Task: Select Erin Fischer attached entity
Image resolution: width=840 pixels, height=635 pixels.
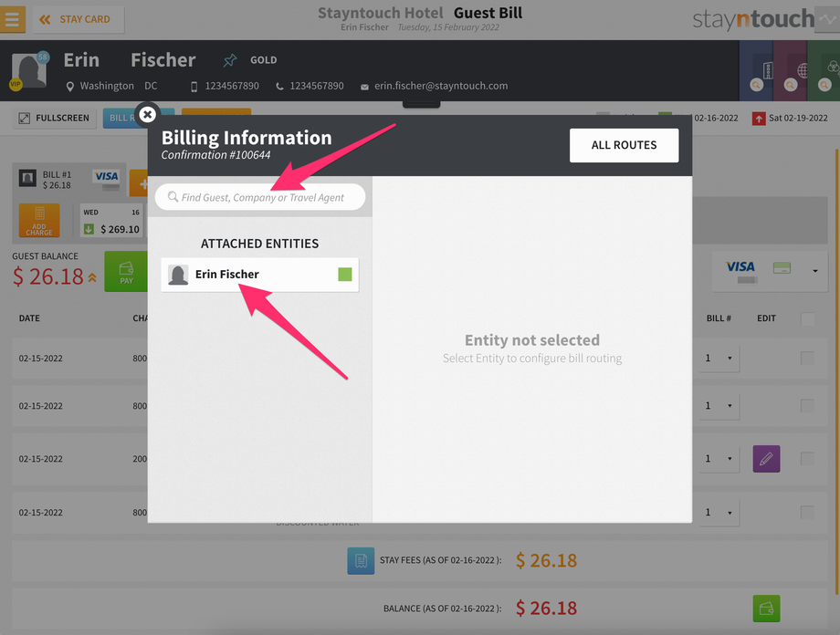Action: pyautogui.click(x=260, y=275)
